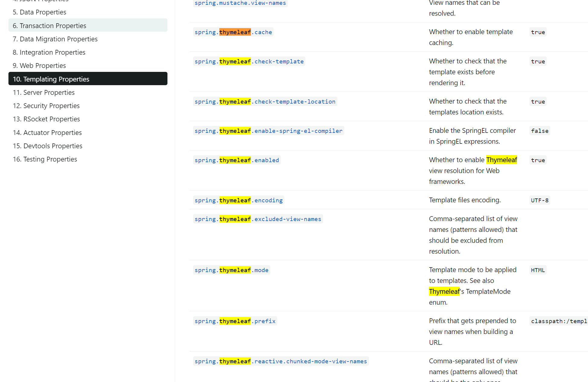Click 'templates location exists.' description text
The image size is (588, 382).
466,112
